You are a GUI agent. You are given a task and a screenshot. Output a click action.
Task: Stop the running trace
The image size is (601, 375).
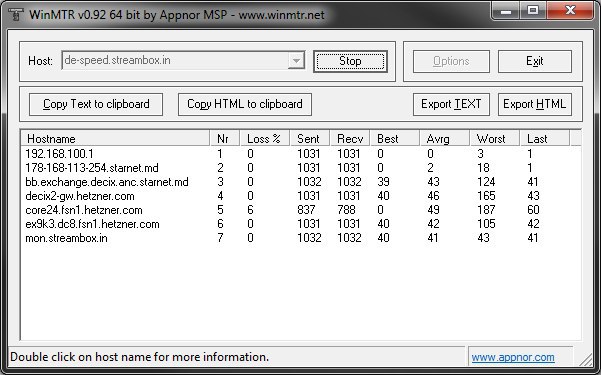pyautogui.click(x=350, y=61)
